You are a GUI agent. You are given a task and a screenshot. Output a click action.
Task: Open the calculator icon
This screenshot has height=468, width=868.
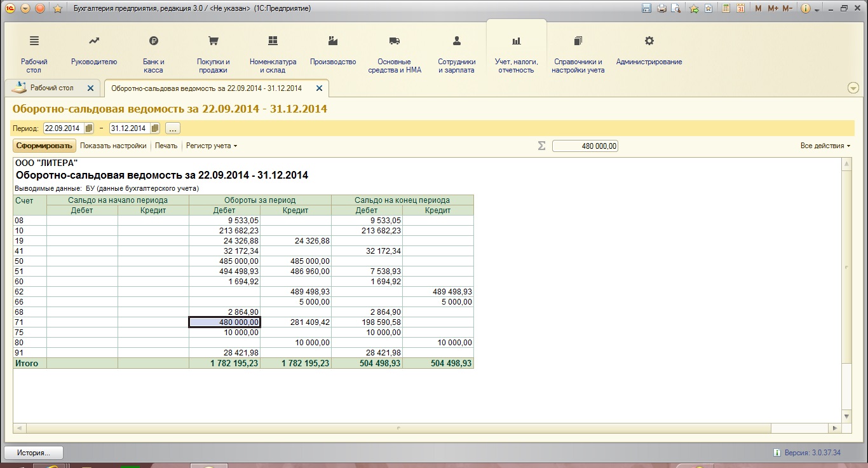pos(726,9)
